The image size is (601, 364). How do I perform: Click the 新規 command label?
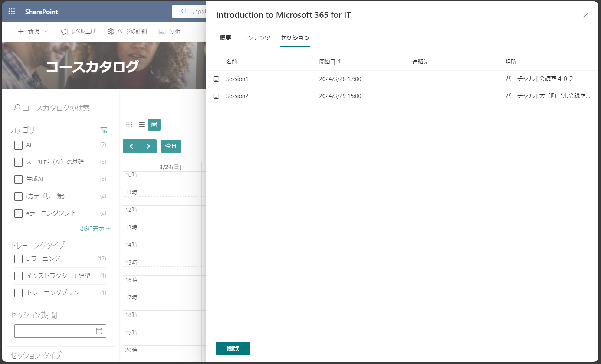pyautogui.click(x=33, y=31)
